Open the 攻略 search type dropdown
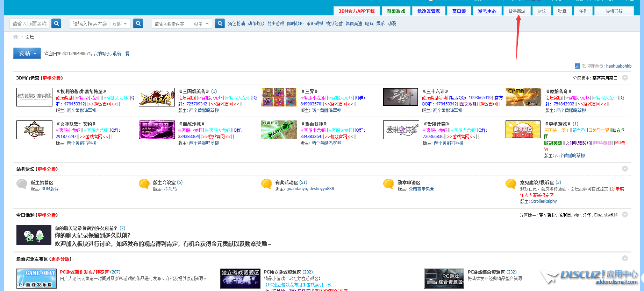 (120, 24)
